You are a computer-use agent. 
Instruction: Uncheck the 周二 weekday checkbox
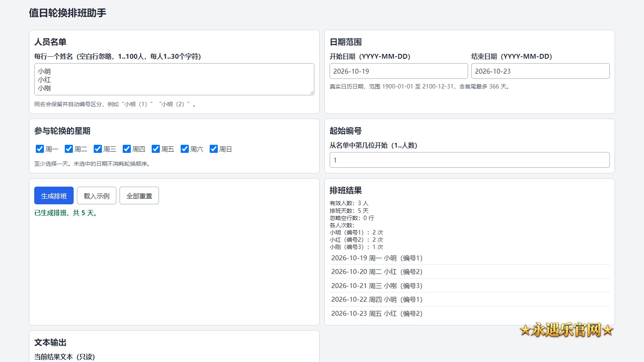pos(69,149)
